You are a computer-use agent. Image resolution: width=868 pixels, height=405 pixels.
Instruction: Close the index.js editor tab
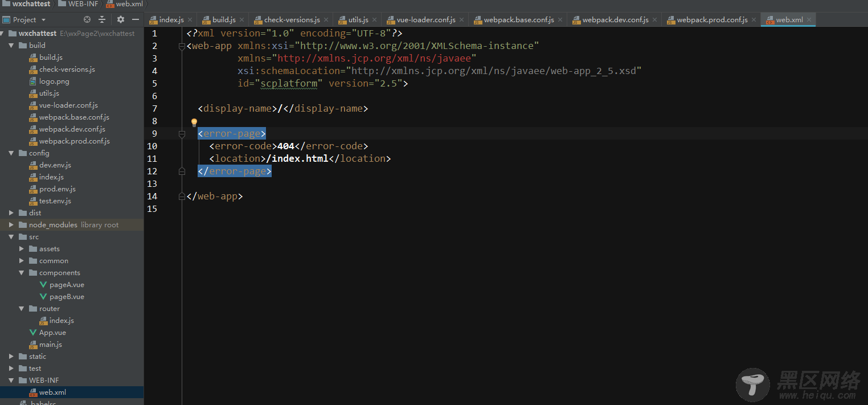click(x=190, y=20)
